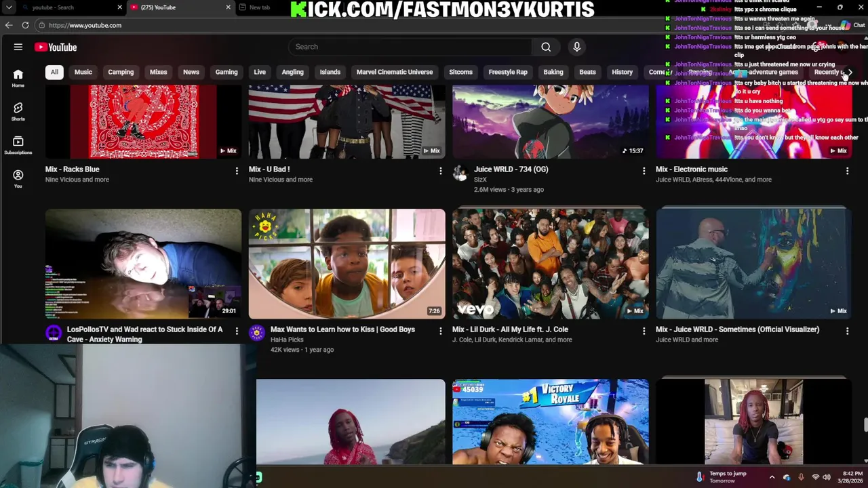Open options for Juice WRLD - 734 (OG)
Screen dimensions: 868x488
point(644,171)
